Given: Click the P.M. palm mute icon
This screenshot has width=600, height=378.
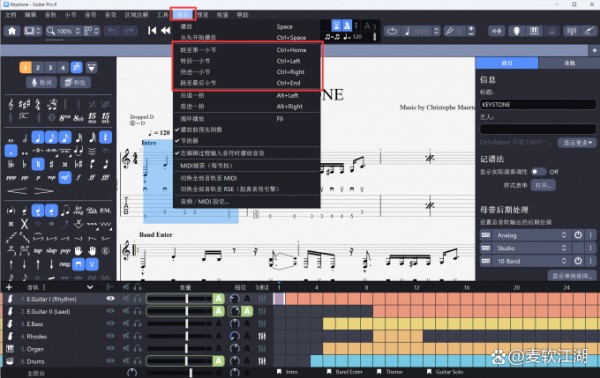Looking at the screenshot, I should point(105,210).
